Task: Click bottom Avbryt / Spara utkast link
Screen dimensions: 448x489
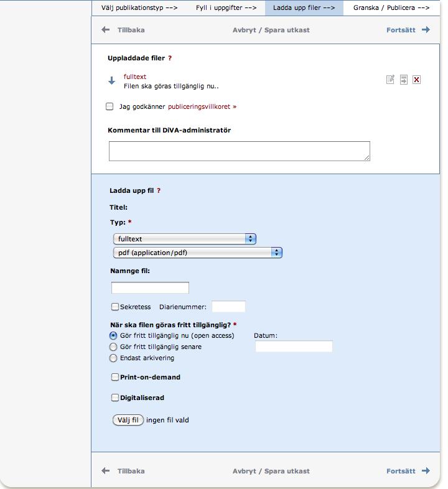Action: tap(271, 471)
